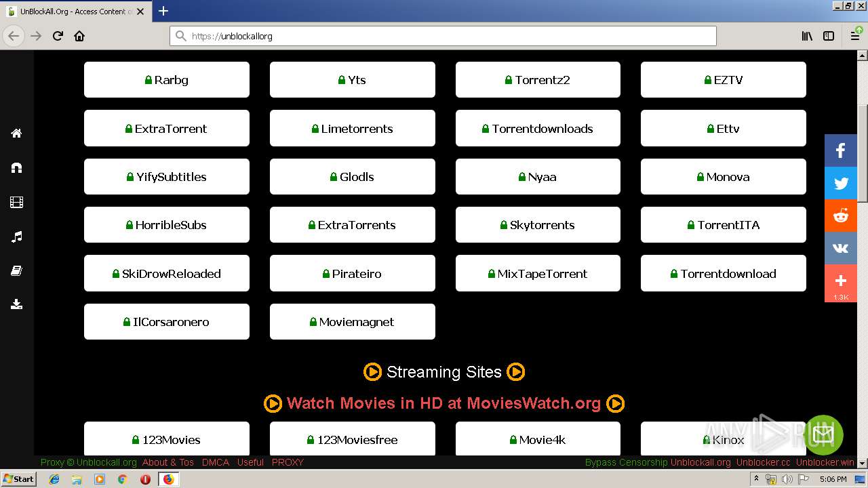Open Opera from the taskbar
868x488 pixels.
click(x=145, y=479)
